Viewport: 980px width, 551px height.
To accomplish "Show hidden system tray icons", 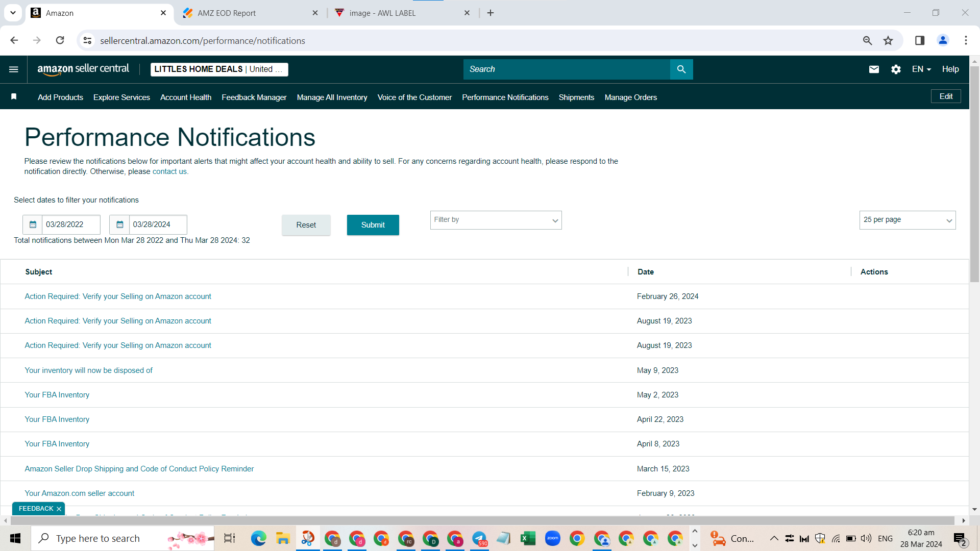I will (774, 538).
